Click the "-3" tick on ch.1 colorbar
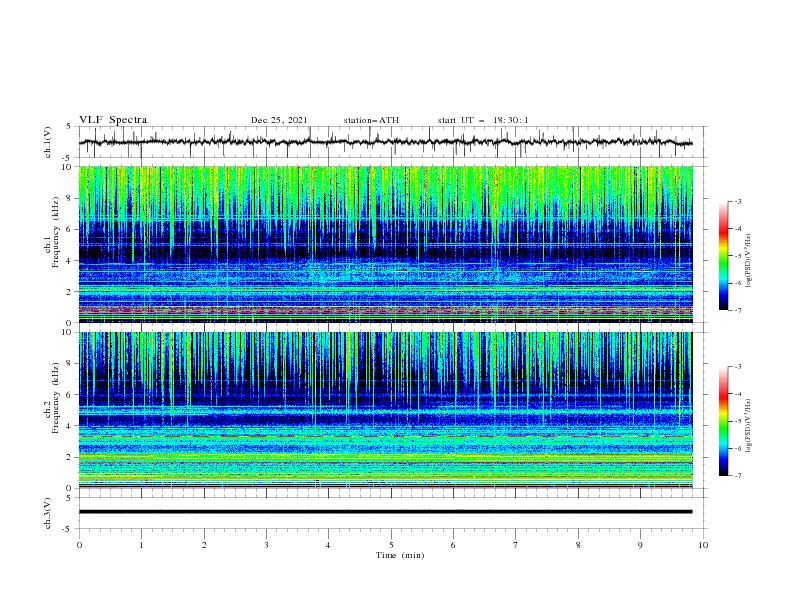 coord(737,201)
